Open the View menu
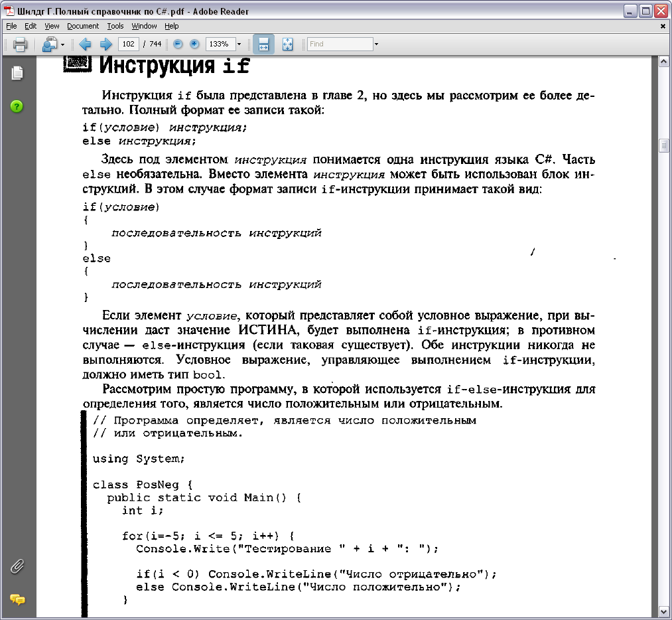672x620 pixels. [x=52, y=26]
